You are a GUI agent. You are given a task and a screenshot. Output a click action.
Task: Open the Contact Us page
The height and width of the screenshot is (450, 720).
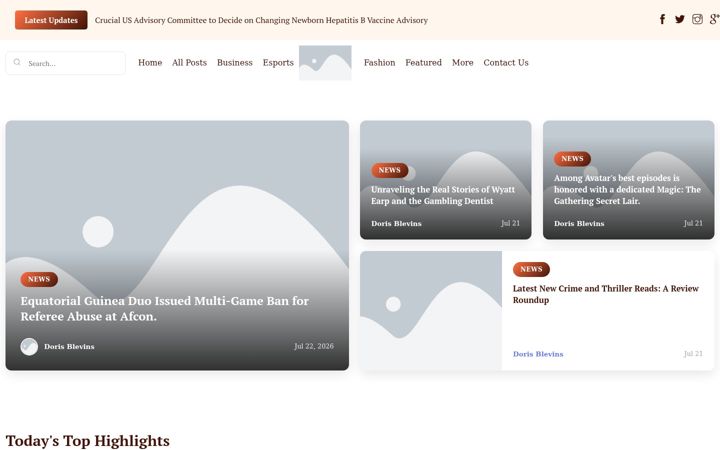click(x=506, y=62)
